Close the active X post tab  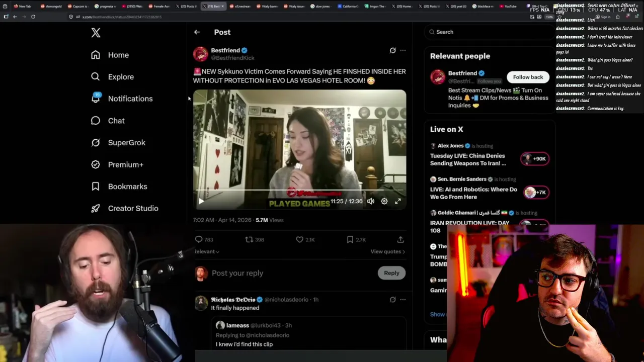pos(222,7)
